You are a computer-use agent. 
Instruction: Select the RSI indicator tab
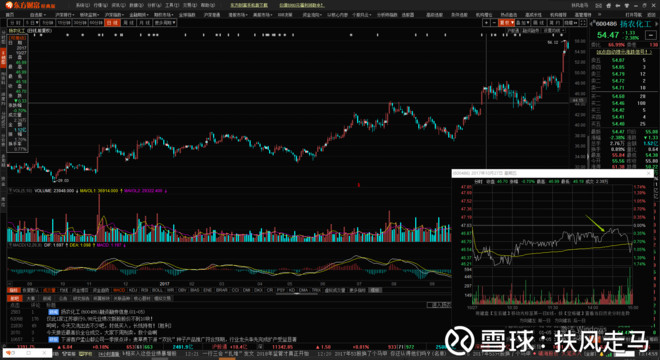tap(144, 290)
